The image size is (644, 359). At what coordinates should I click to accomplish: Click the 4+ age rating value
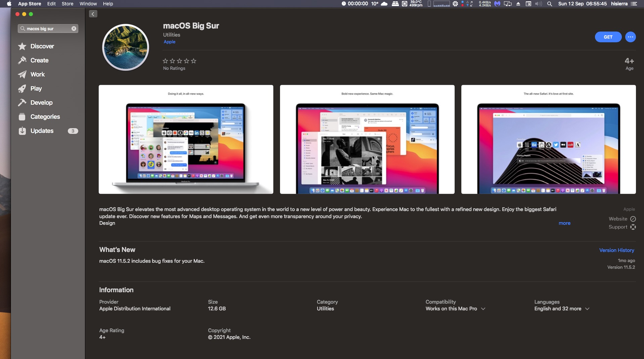629,61
